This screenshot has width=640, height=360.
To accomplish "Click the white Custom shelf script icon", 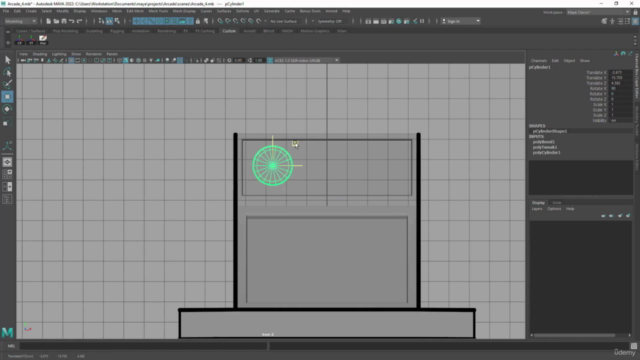I will [43, 40].
